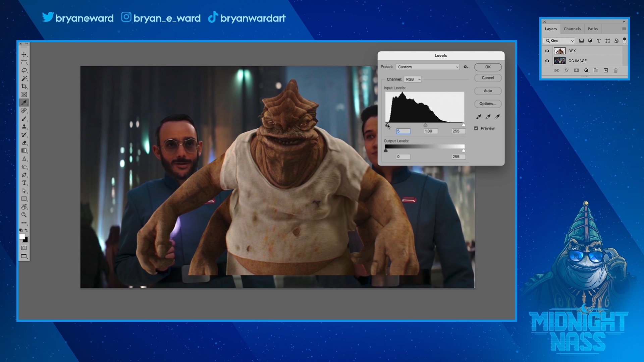The image size is (644, 362).
Task: Open the Preset dropdown in Levels
Action: tap(428, 67)
